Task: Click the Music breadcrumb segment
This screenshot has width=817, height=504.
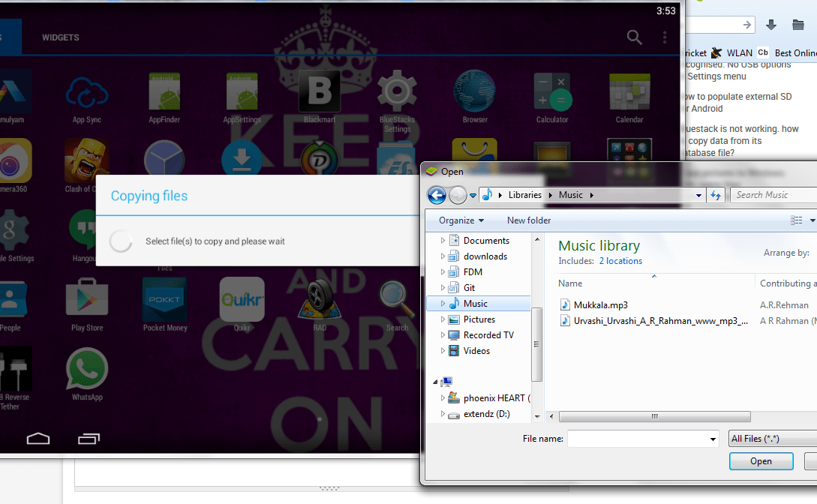Action: pyautogui.click(x=570, y=195)
